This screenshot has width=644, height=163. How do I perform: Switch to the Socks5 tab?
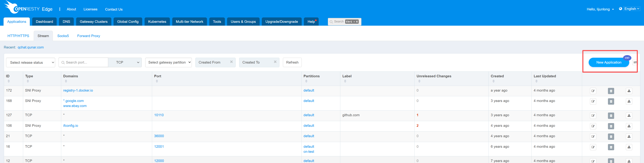[63, 36]
